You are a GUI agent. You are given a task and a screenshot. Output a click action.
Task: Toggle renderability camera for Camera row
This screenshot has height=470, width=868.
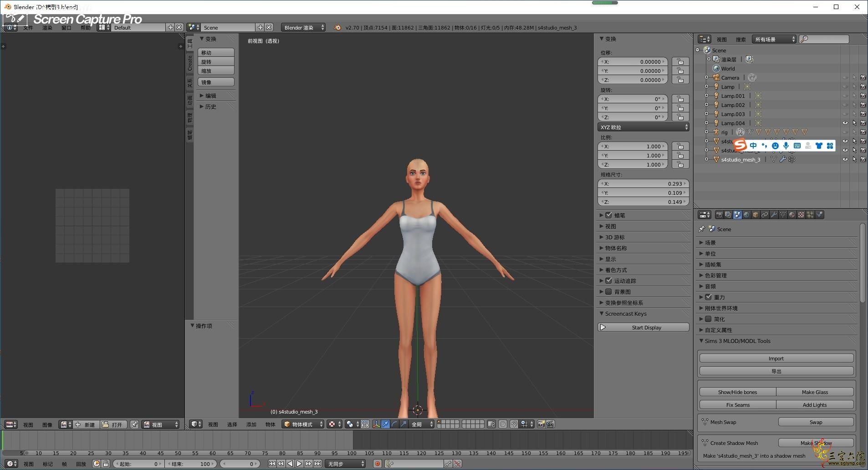863,77
